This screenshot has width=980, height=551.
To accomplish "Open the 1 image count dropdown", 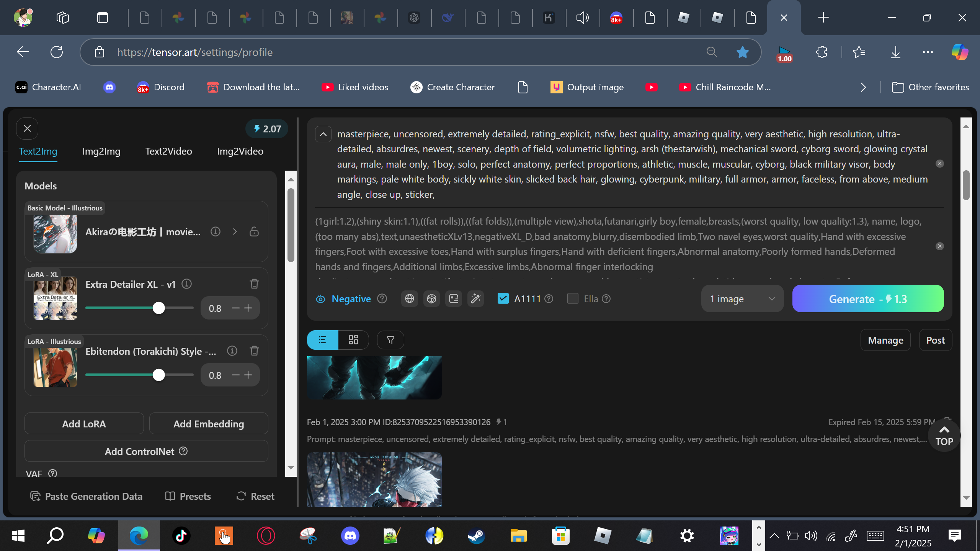I will [x=742, y=299].
